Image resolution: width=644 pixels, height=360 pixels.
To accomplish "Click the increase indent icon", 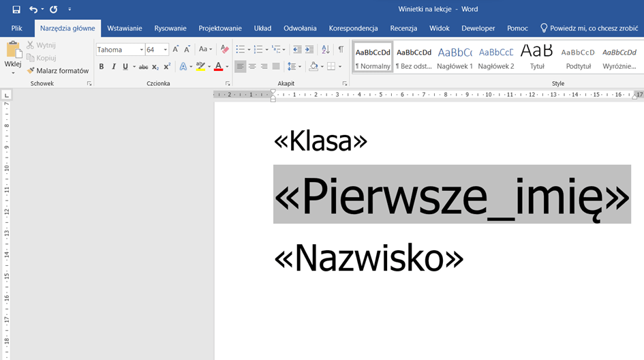I will point(309,50).
